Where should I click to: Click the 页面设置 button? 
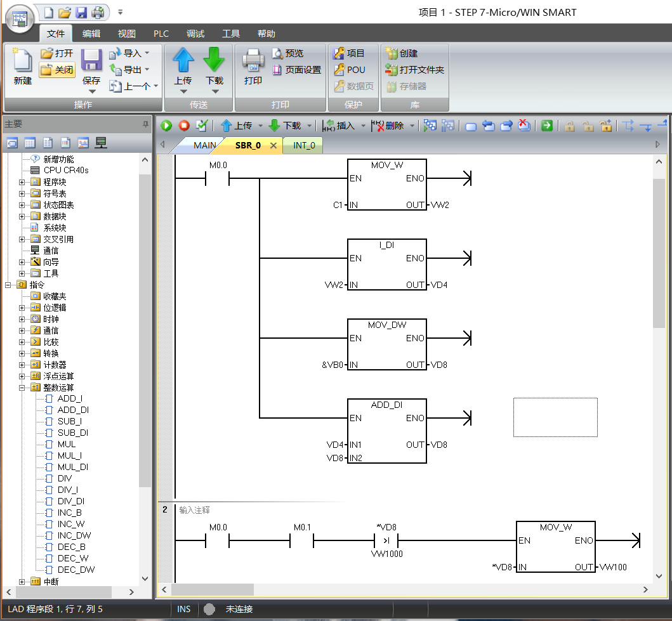pos(297,70)
